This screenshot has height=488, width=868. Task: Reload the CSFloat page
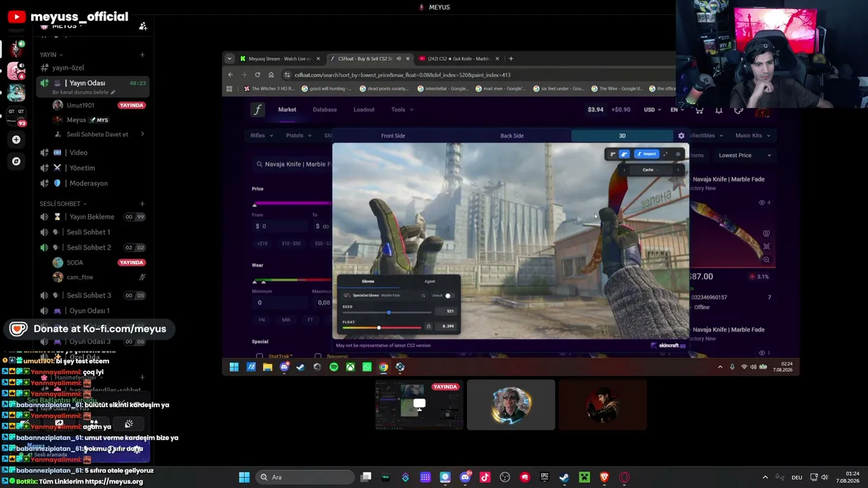click(x=258, y=75)
